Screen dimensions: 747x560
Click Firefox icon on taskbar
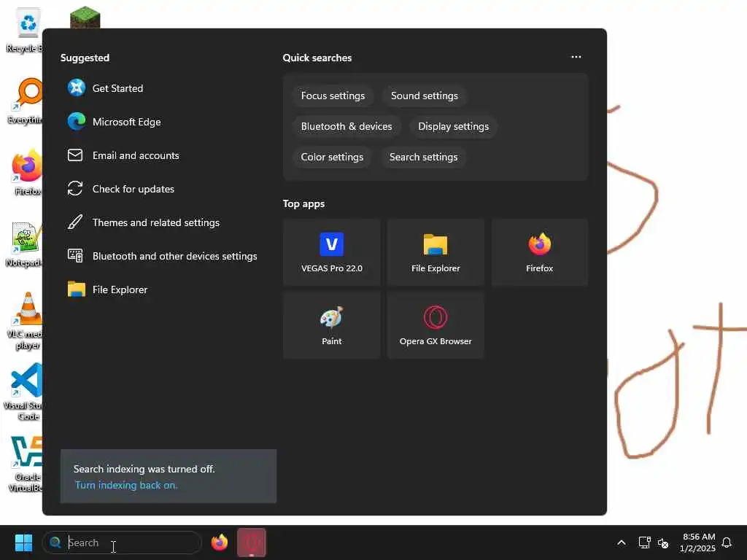coord(219,542)
